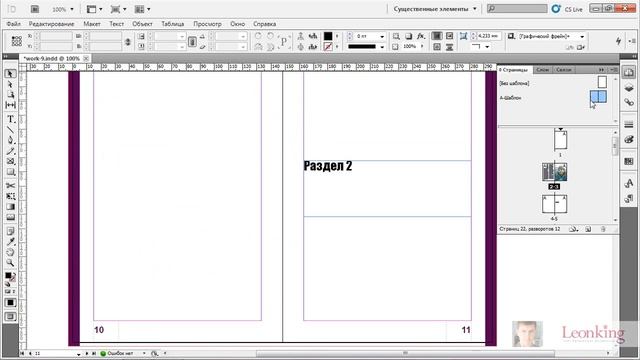The image size is (640, 360).
Task: Select the Page tool
Action: [x=11, y=95]
